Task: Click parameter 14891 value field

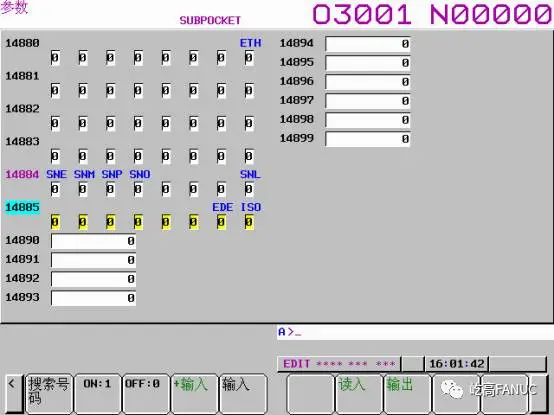Action: (x=93, y=260)
